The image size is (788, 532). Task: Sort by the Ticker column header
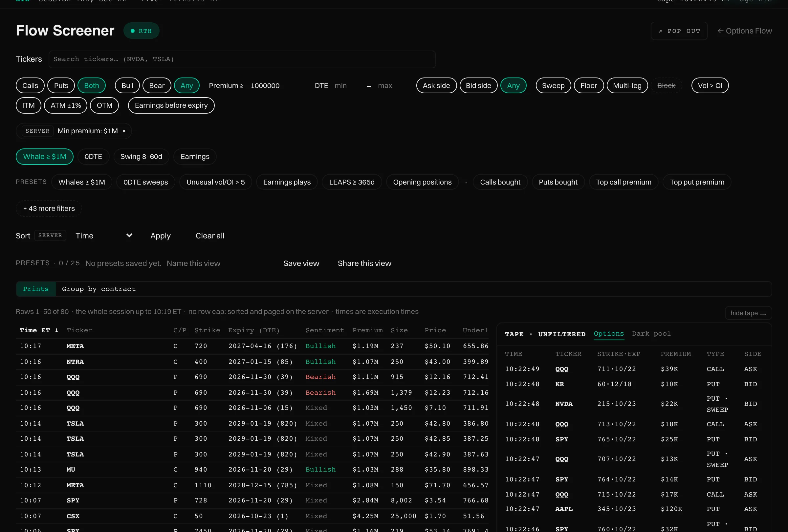click(79, 330)
